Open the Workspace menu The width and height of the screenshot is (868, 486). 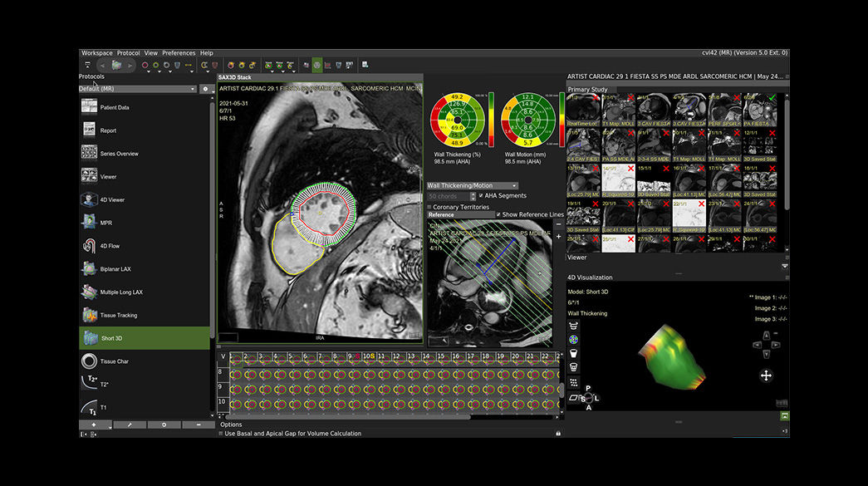pyautogui.click(x=96, y=53)
